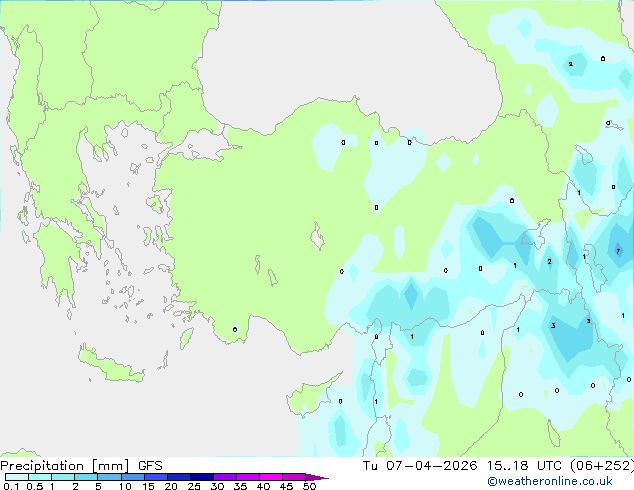
Task: Select the 35–40 mm legend swatch
Action: 247,477
